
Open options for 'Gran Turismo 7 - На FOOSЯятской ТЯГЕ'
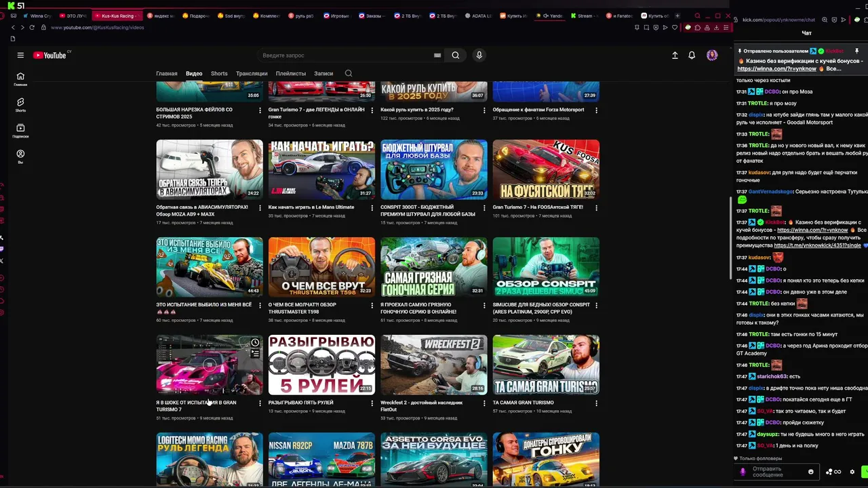click(596, 207)
